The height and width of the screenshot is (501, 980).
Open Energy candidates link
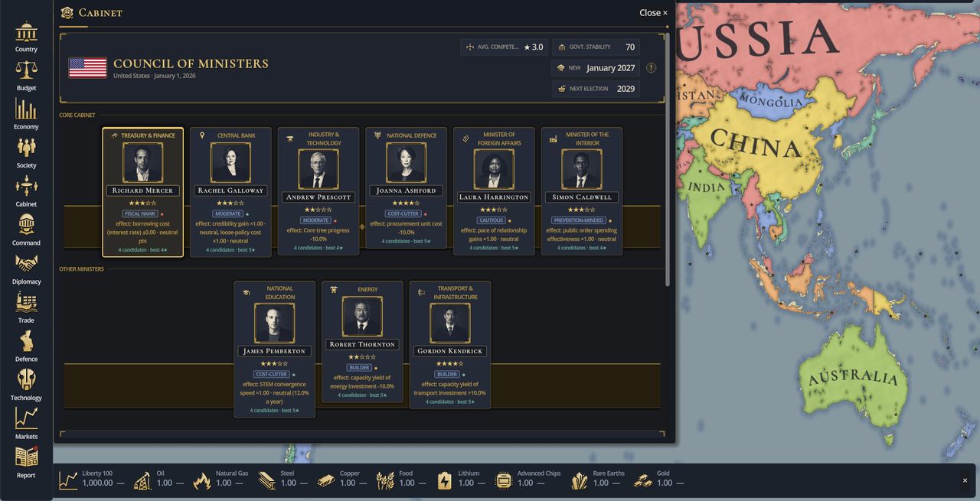362,395
